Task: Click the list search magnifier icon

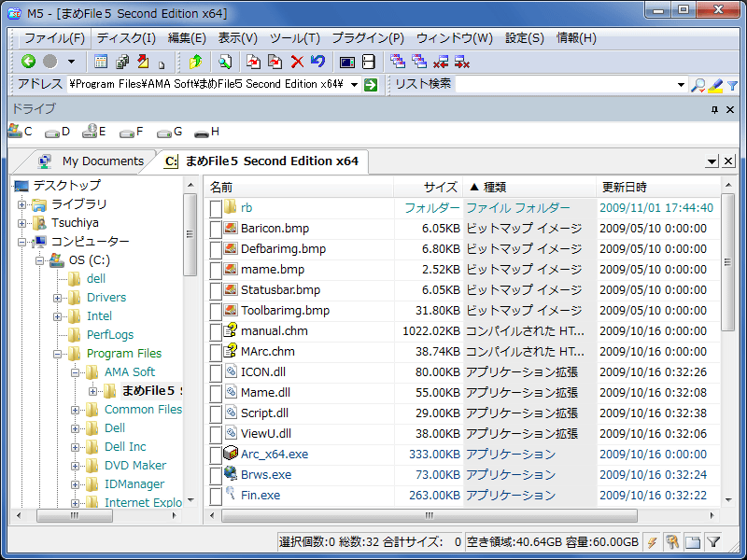Action: (x=698, y=85)
